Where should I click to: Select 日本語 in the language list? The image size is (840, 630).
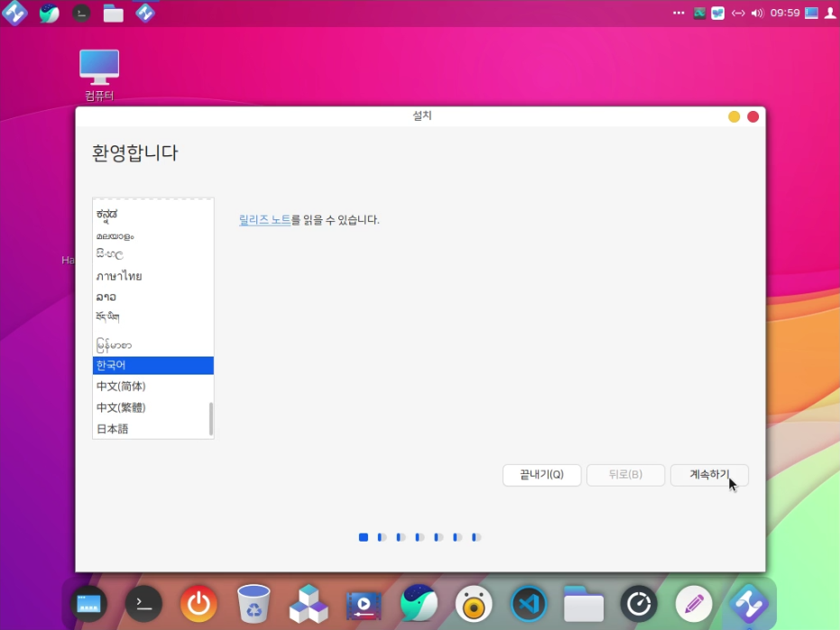click(x=113, y=429)
